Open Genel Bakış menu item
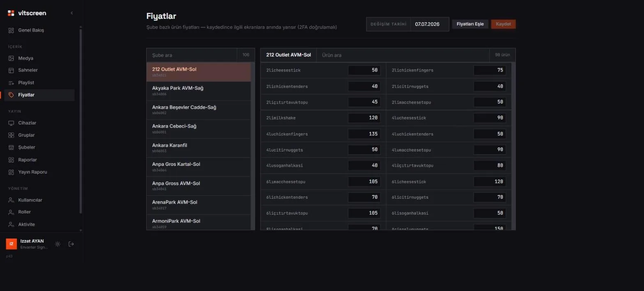This screenshot has height=291, width=644. (39, 30)
